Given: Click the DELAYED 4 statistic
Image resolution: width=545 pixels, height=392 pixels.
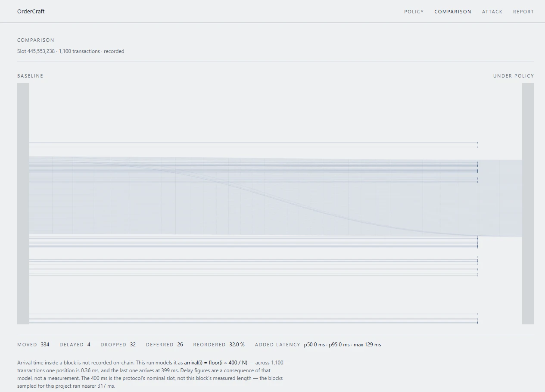Looking at the screenshot, I should pyautogui.click(x=75, y=345).
